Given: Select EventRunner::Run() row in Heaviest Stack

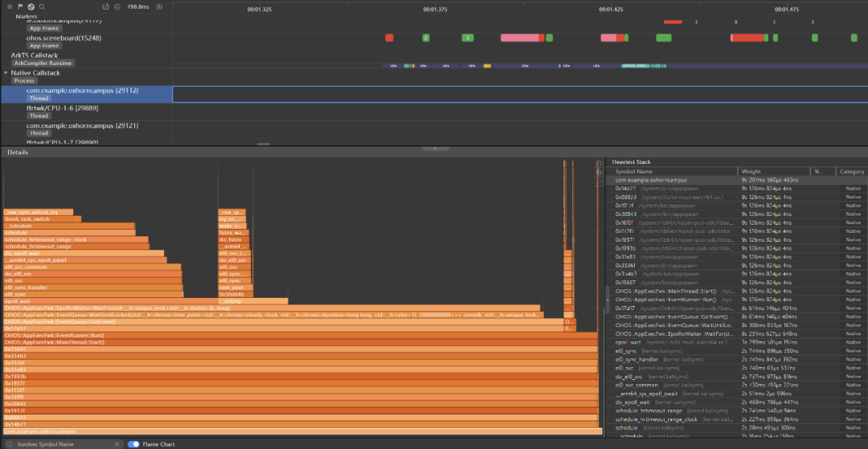Looking at the screenshot, I should pos(737,300).
